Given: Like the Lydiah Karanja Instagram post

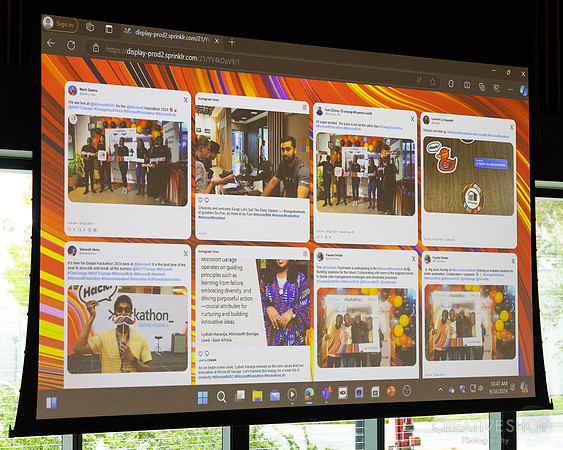Looking at the screenshot, I should click(x=201, y=353).
